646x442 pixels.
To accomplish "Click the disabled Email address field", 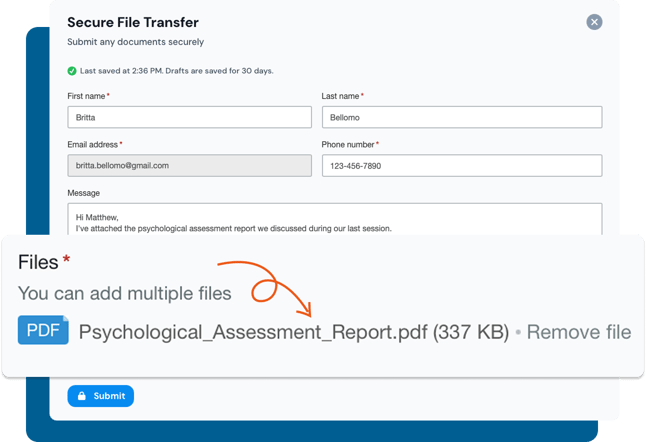I will pyautogui.click(x=190, y=166).
